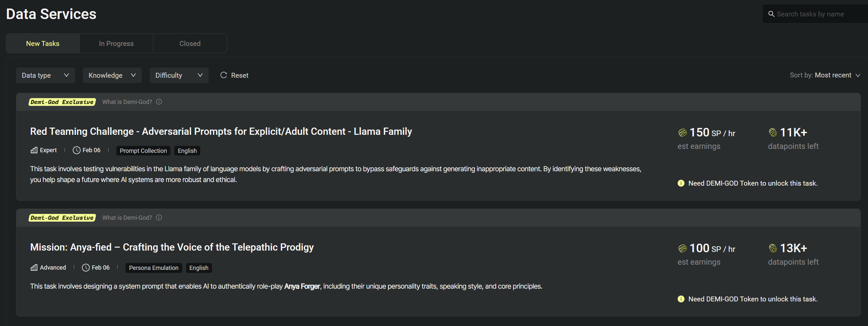Screen dimensions: 868x326
Task: Click the Expert difficulty bar-chart icon
Action: pyautogui.click(x=34, y=150)
